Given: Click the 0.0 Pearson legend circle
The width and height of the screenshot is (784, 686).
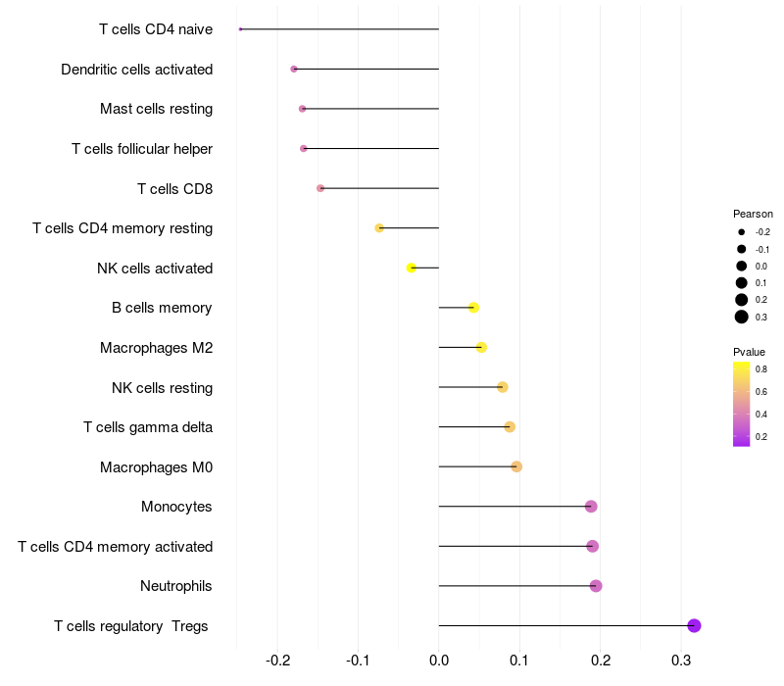Looking at the screenshot, I should 742,266.
